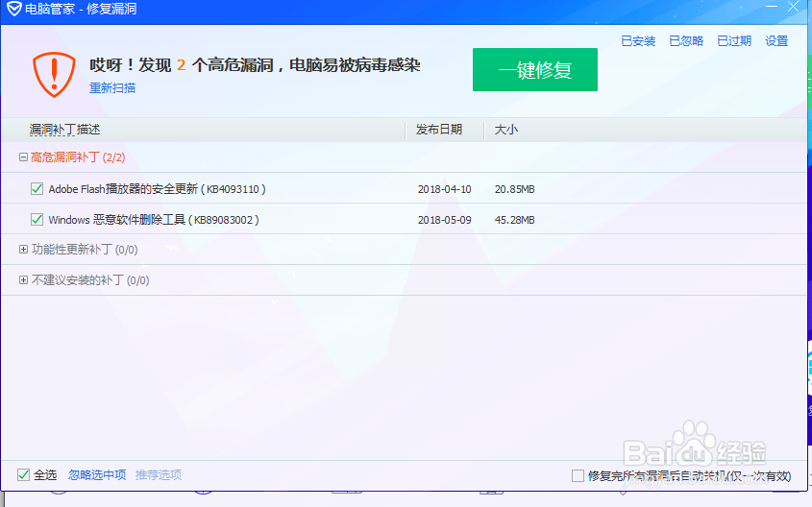Viewport: 812px width, 507px height.
Task: Click the 重新扫描 rescan link
Action: point(112,88)
